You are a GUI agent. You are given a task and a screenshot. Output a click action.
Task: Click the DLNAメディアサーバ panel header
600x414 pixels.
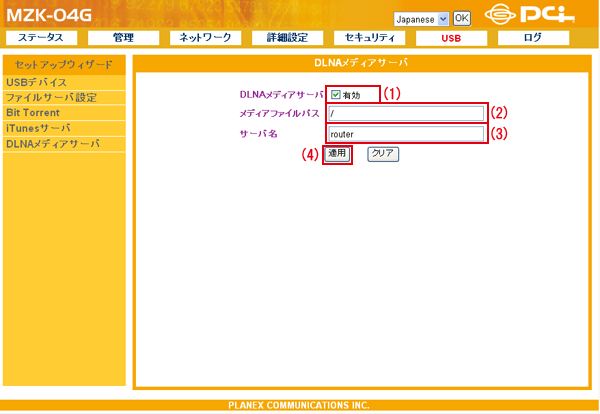361,63
